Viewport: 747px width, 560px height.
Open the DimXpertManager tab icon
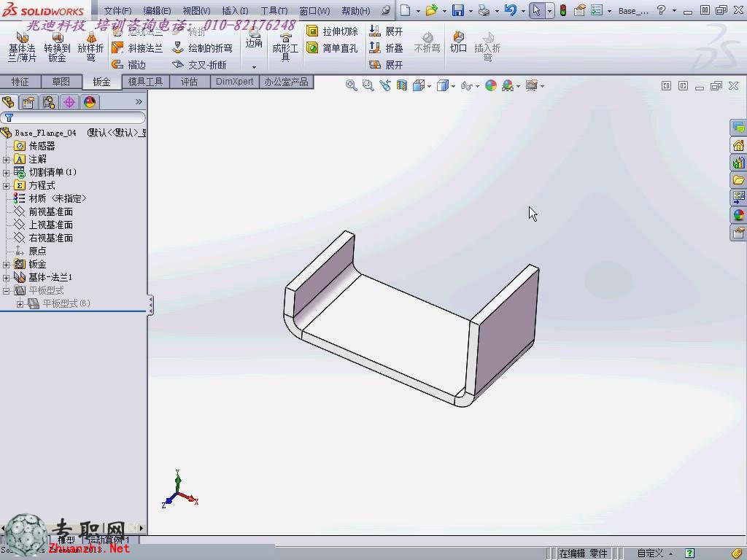click(x=69, y=102)
